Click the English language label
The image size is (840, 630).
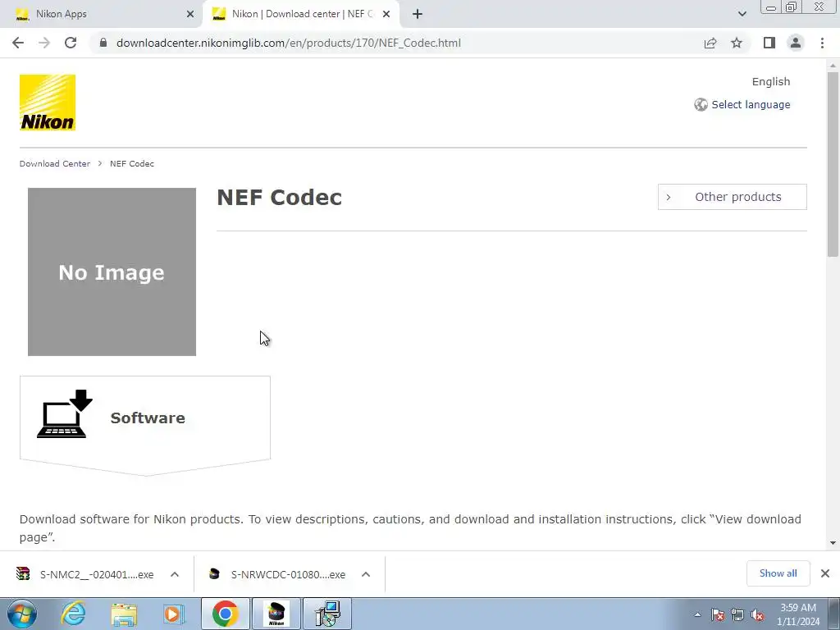pos(771,81)
